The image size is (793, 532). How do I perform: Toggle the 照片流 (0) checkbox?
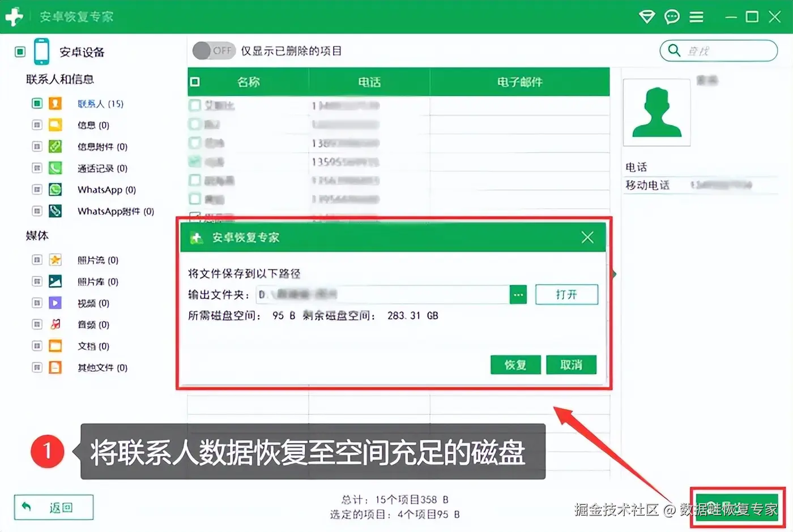(37, 260)
